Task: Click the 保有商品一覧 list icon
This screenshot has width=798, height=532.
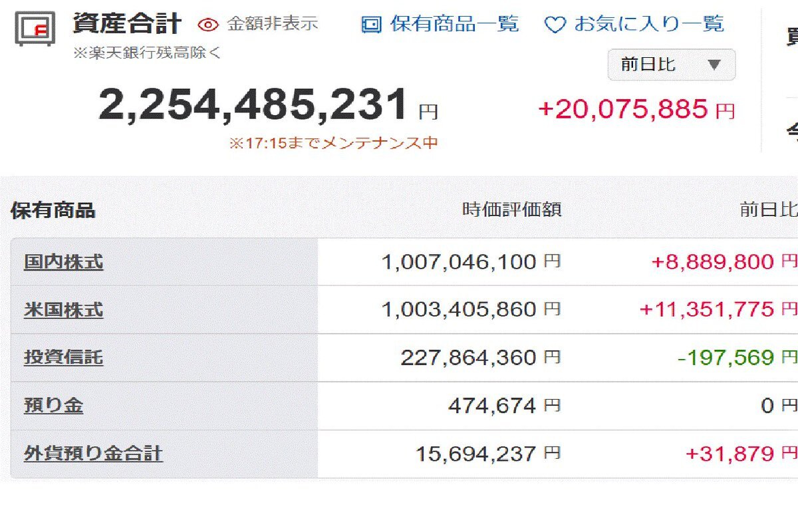Action: click(x=371, y=25)
